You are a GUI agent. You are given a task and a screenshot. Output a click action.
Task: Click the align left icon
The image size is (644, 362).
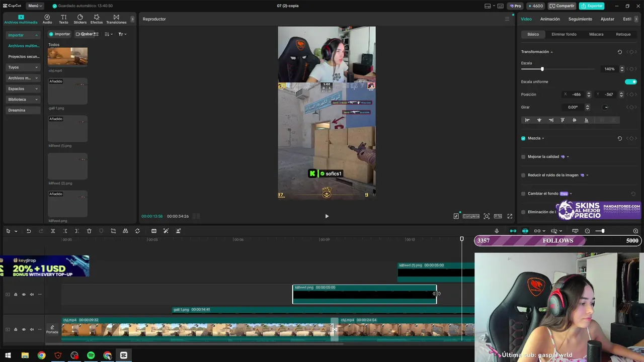[527, 120]
